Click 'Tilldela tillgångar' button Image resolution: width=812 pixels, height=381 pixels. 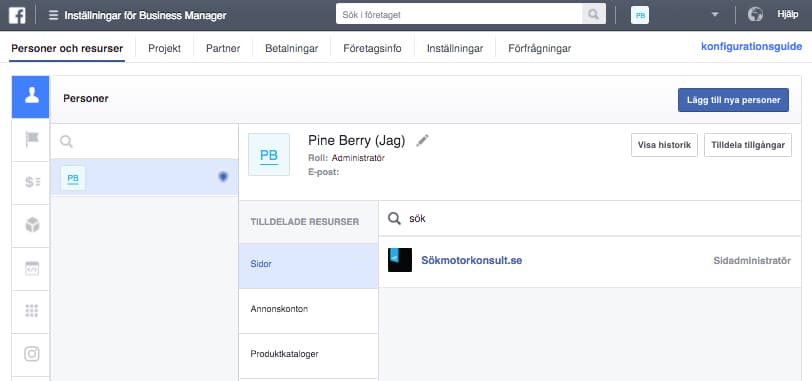click(x=748, y=145)
